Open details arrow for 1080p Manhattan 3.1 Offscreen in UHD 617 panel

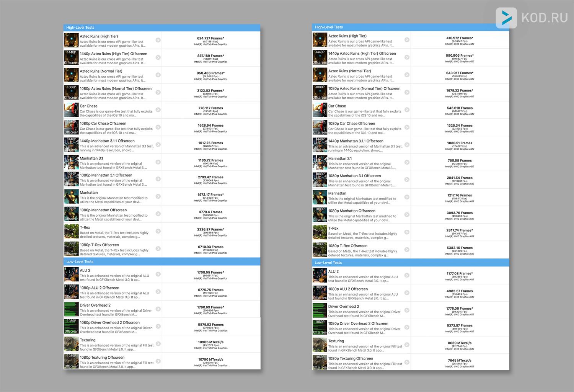click(407, 180)
